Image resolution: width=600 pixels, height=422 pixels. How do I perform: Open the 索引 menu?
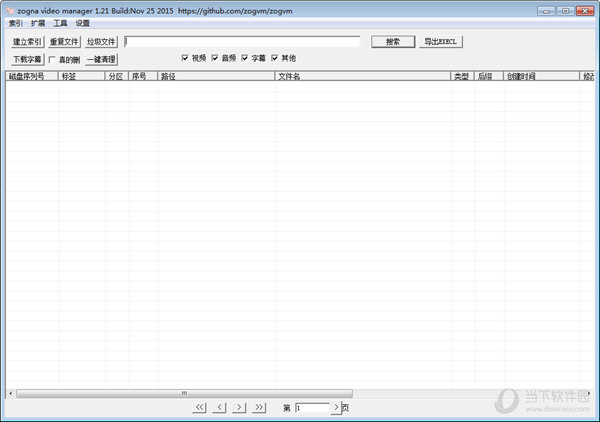point(15,23)
